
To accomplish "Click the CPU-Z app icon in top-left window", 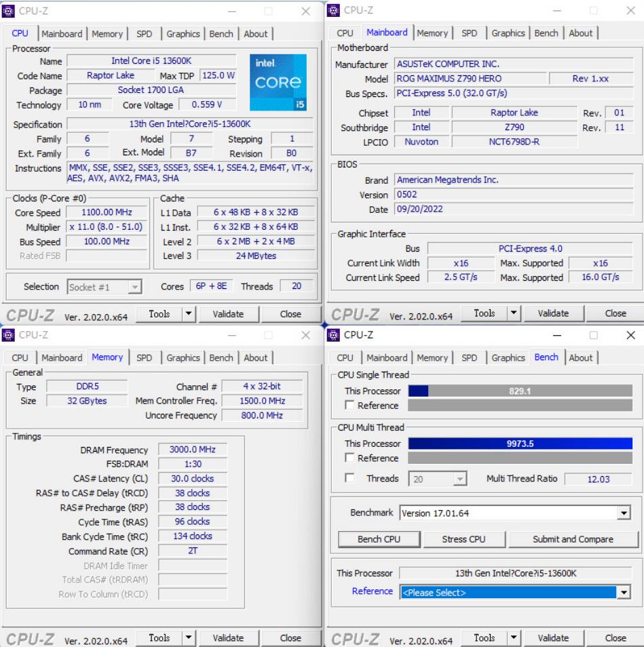I will click(8, 11).
